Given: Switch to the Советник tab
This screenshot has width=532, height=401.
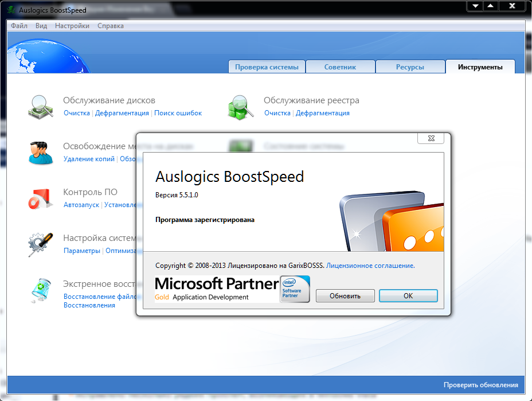Looking at the screenshot, I should (x=340, y=67).
